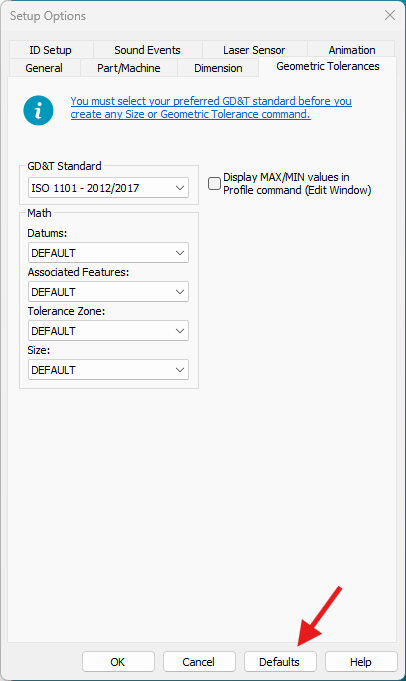The width and height of the screenshot is (406, 681).
Task: Switch to the ID Setup tab
Action: click(50, 50)
